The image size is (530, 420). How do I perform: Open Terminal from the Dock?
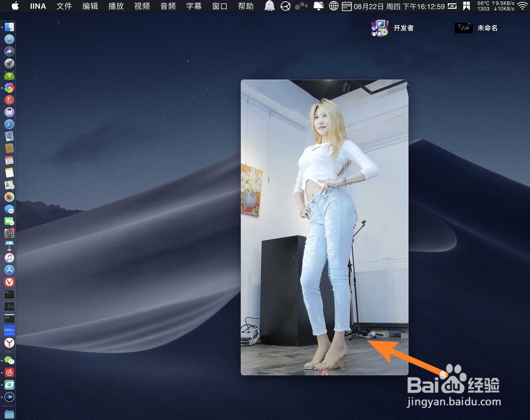(x=9, y=294)
